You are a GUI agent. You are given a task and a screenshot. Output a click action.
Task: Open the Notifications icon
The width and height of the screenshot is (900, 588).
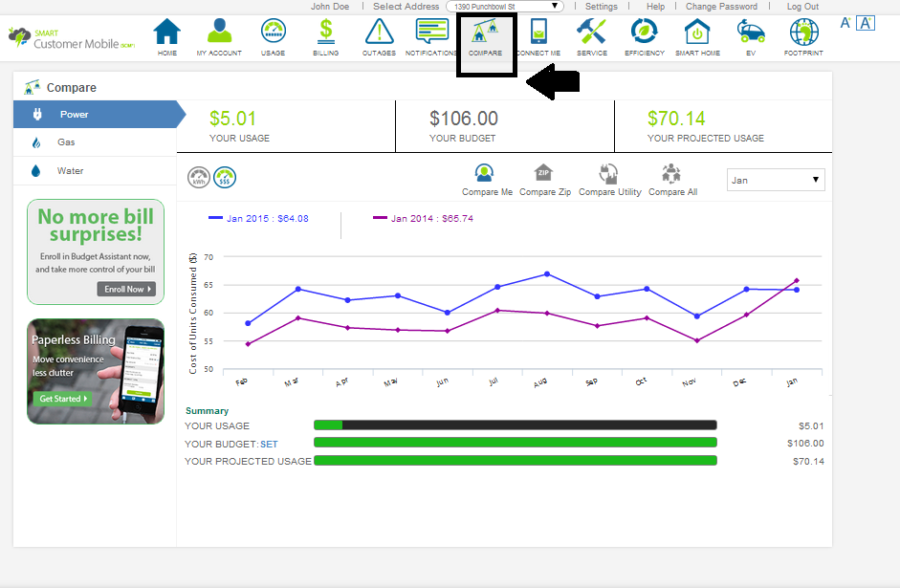coord(431,34)
